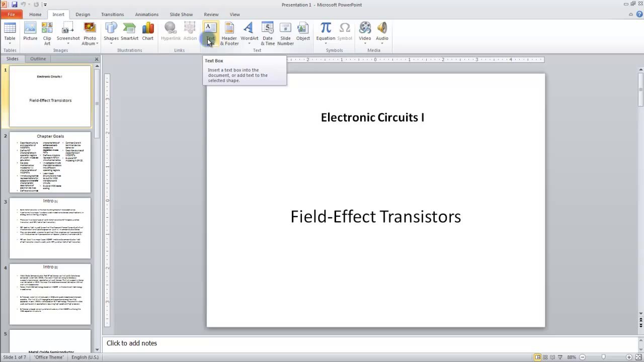Open Header & Footer dialog
This screenshot has height=362, width=644.
[x=229, y=34]
